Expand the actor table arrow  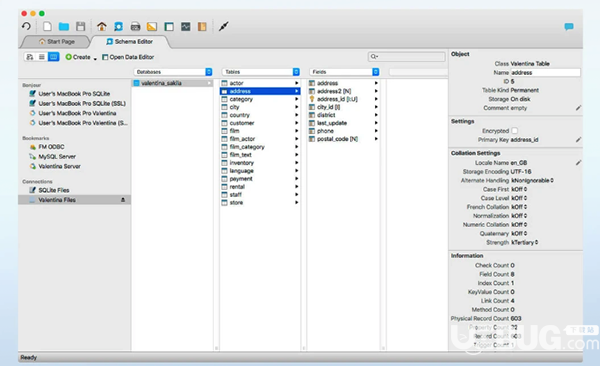tap(296, 83)
